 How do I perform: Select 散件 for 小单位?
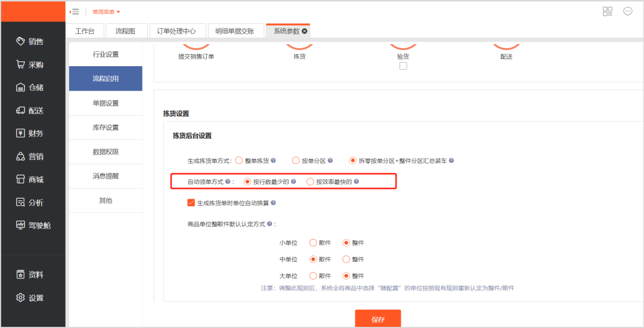click(x=312, y=243)
